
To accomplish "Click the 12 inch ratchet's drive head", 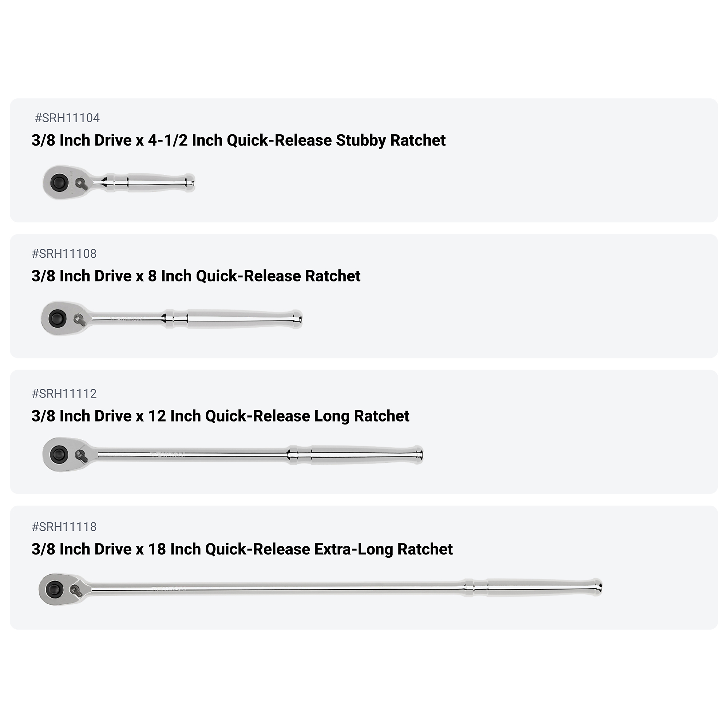I will click(x=59, y=454).
